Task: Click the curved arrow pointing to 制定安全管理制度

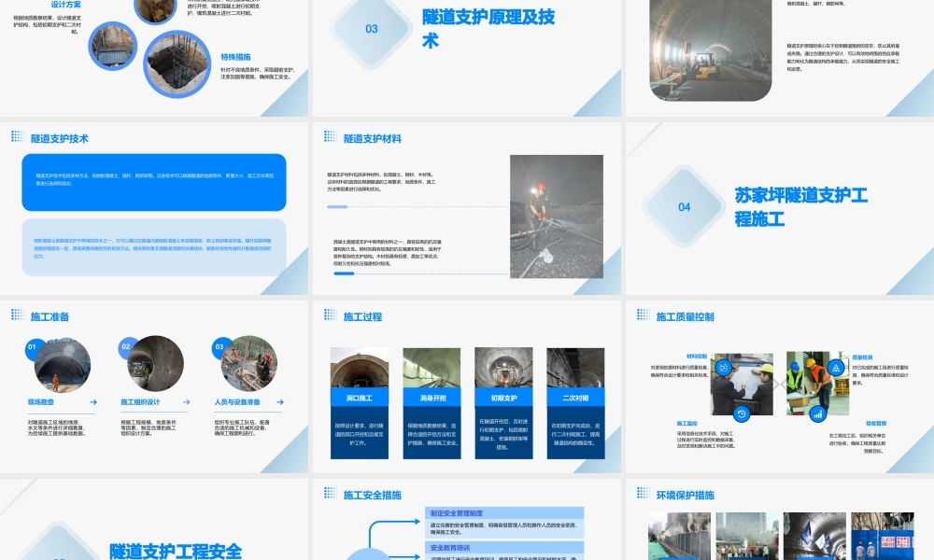Action: 394,533
